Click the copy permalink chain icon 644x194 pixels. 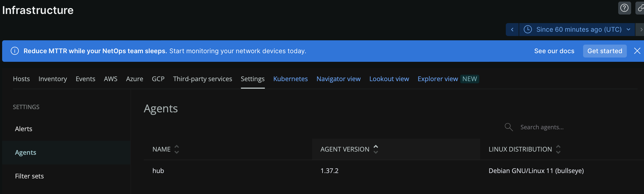pyautogui.click(x=640, y=8)
